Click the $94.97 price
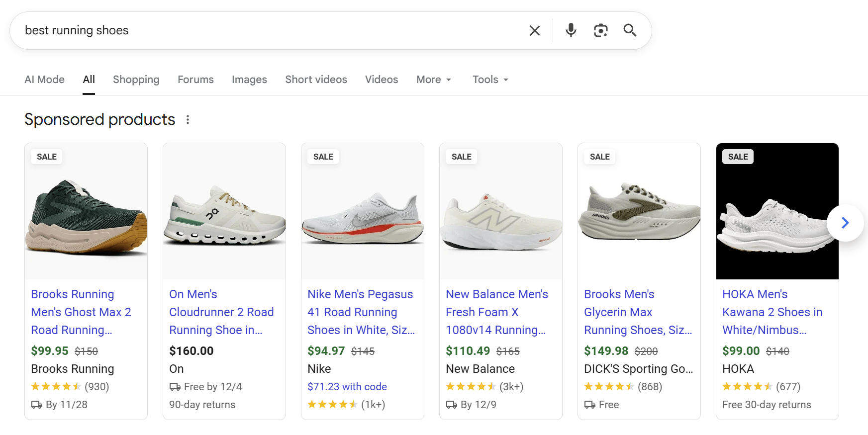Viewport: 868px width, 435px height. (x=326, y=351)
